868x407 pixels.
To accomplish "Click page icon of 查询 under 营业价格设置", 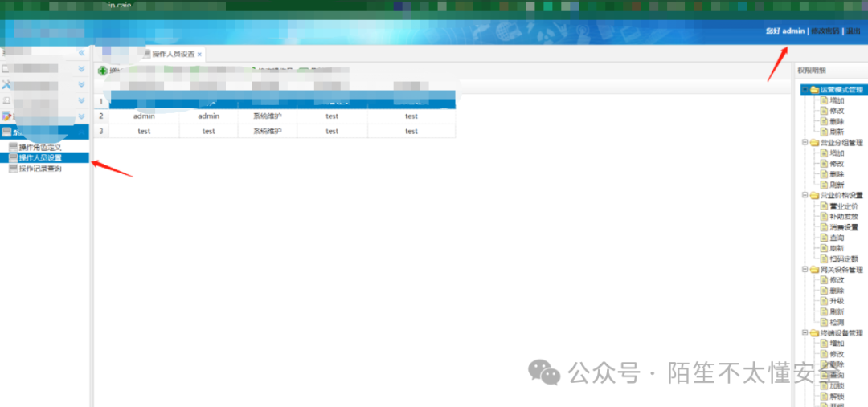I will point(824,238).
